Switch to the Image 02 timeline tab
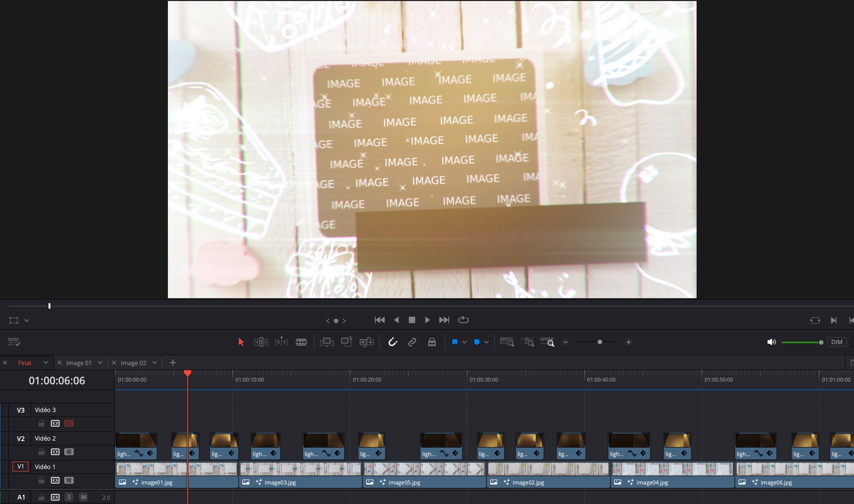854x504 pixels. (x=133, y=363)
